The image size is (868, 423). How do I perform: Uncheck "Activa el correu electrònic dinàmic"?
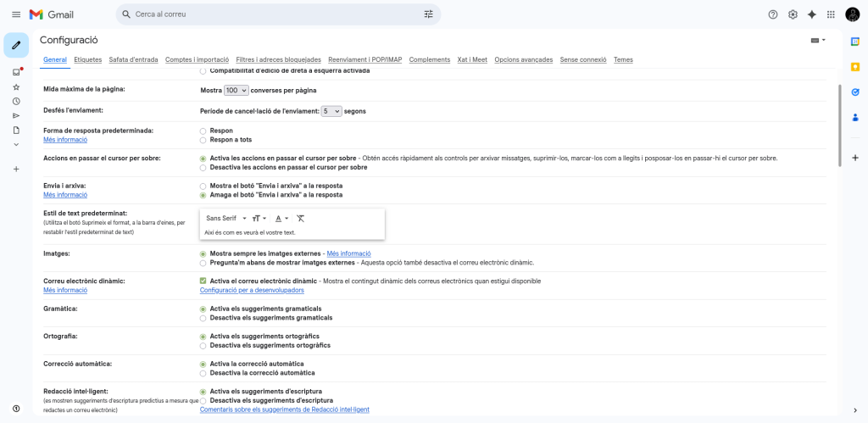pyautogui.click(x=203, y=281)
